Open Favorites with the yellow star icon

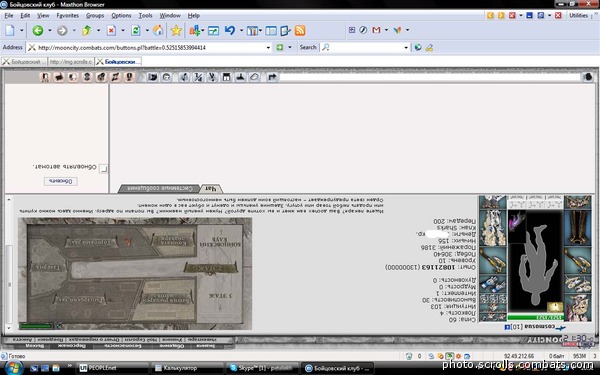click(176, 31)
